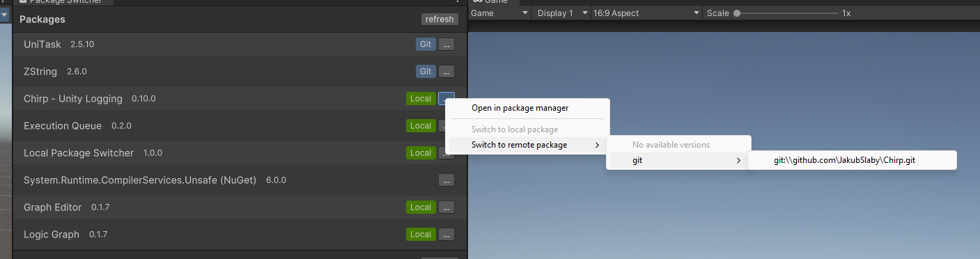The height and width of the screenshot is (259, 980).
Task: Click the Packages heading
Action: click(42, 19)
